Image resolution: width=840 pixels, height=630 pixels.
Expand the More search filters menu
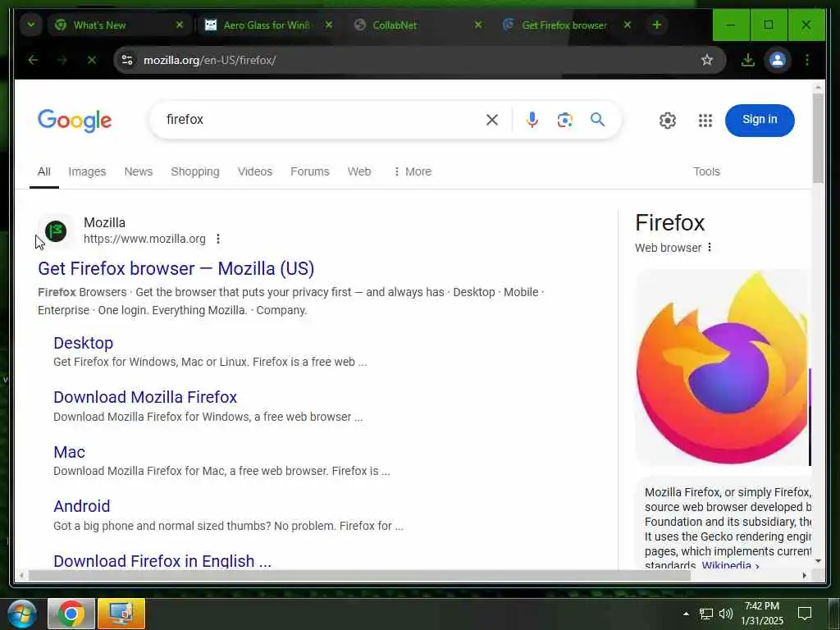point(412,171)
